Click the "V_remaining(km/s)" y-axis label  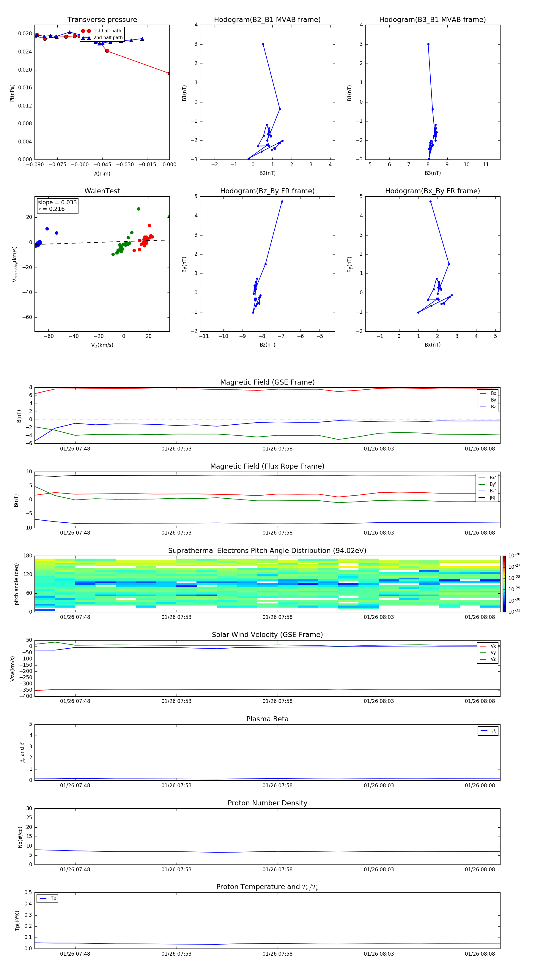pos(15,264)
